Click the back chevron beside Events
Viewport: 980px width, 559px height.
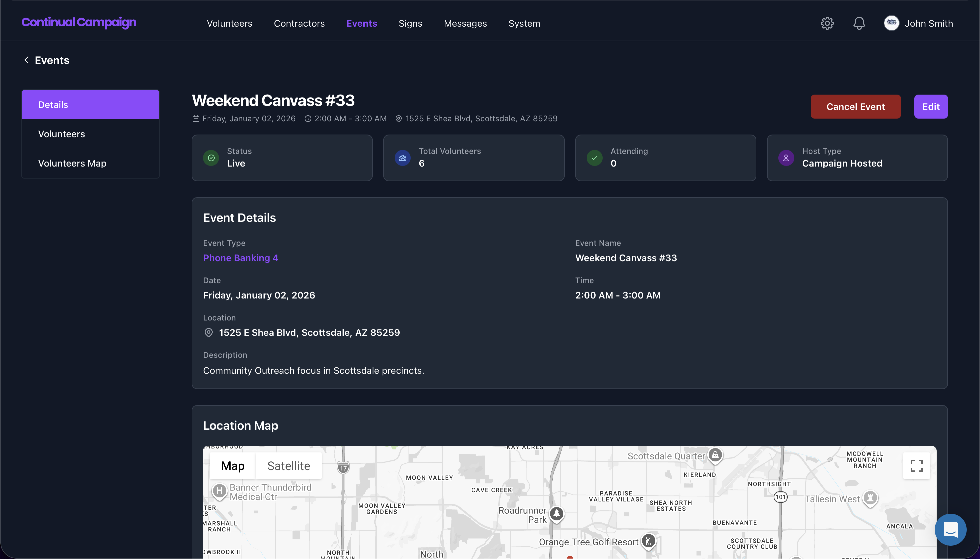pyautogui.click(x=27, y=60)
